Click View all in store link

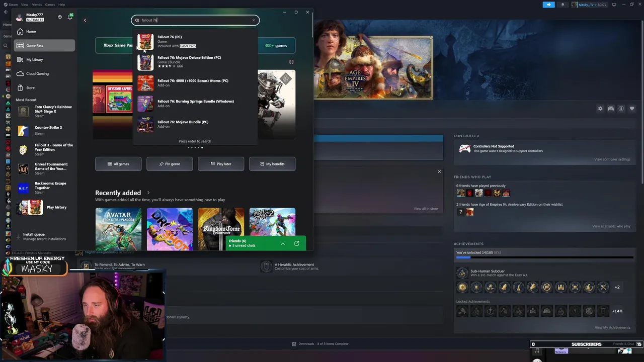tap(426, 209)
